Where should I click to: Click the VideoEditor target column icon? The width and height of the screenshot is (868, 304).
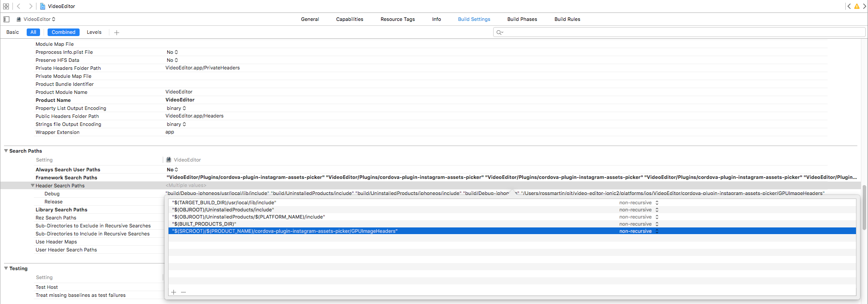click(x=169, y=160)
